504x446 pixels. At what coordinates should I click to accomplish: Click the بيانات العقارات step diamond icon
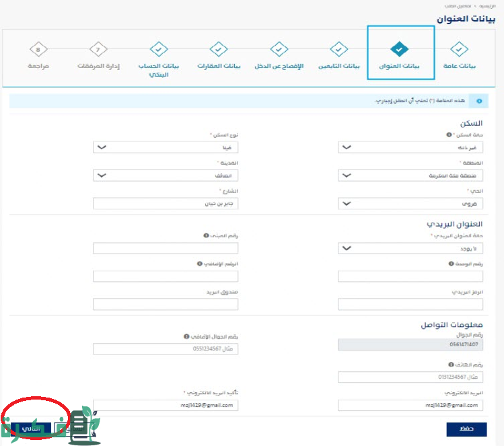pos(219,49)
